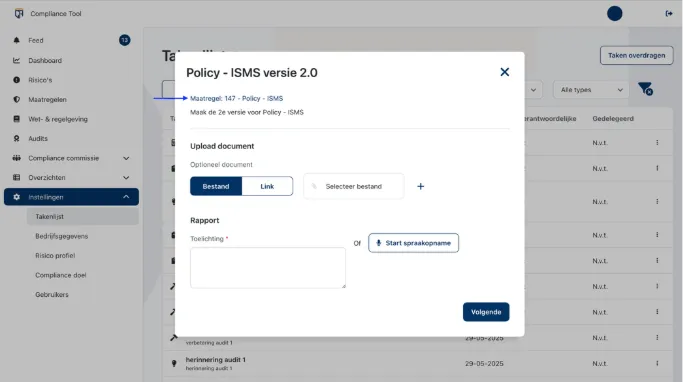
Task: Switch to the Link upload option
Action: pos(267,186)
